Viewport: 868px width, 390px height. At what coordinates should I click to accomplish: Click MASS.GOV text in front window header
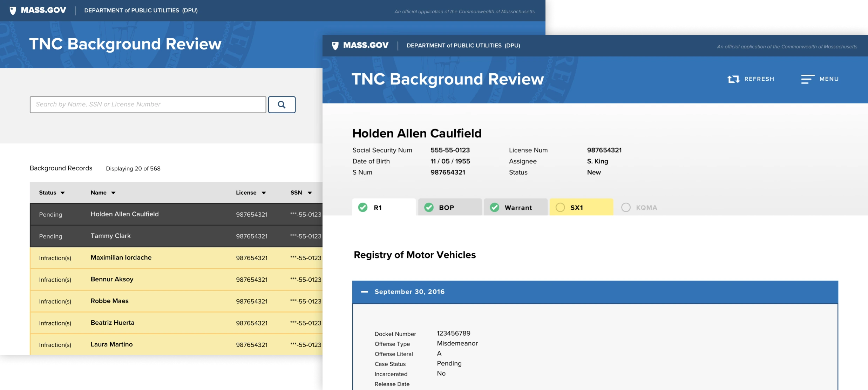coord(366,45)
